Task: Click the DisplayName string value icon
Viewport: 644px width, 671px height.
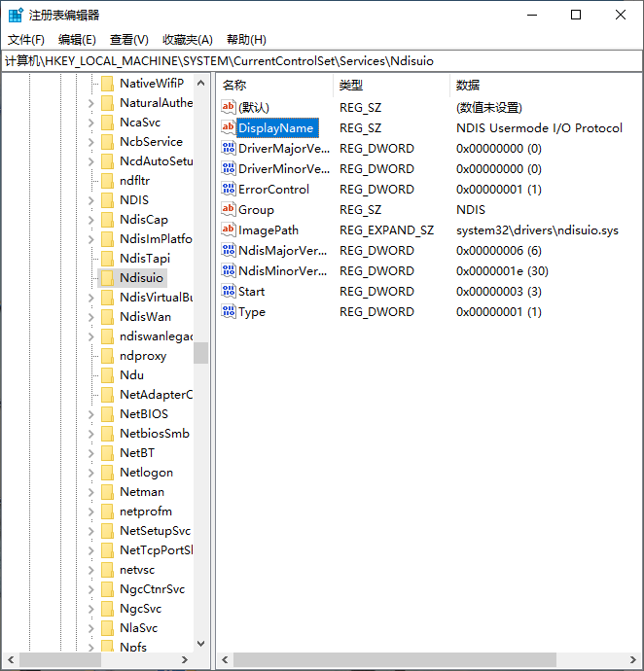Action: tap(229, 128)
